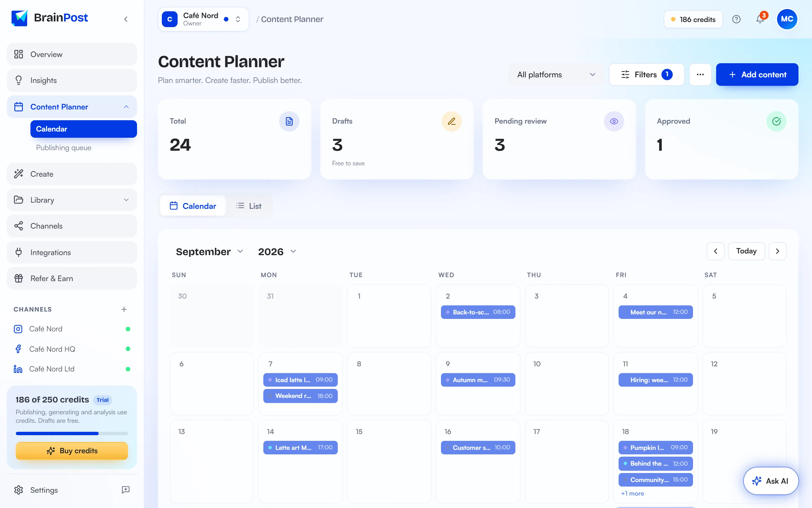
Task: Click the Approved checkmark icon
Action: [776, 121]
